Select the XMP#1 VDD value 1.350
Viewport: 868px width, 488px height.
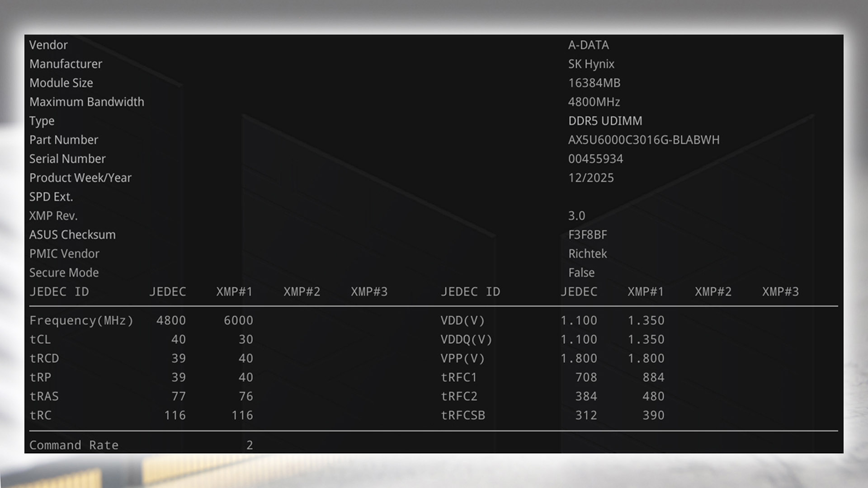[x=646, y=320]
